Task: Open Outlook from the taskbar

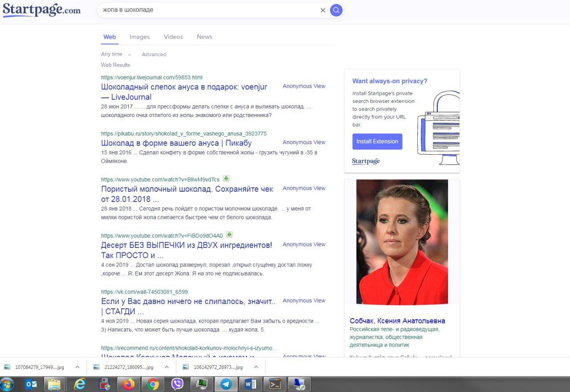Action: pyautogui.click(x=31, y=384)
